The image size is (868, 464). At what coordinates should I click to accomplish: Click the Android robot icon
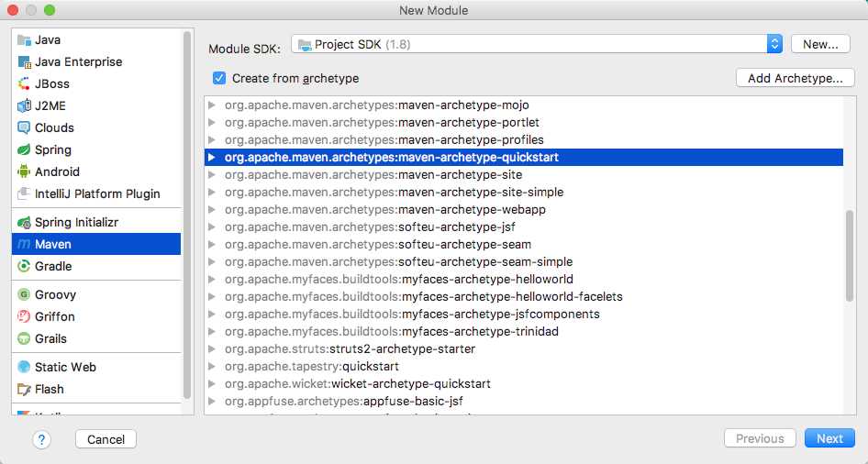pyautogui.click(x=24, y=172)
